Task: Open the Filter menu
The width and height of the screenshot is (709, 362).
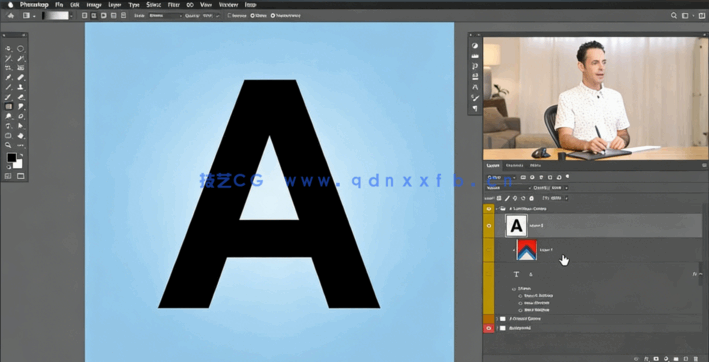Action: point(174,5)
